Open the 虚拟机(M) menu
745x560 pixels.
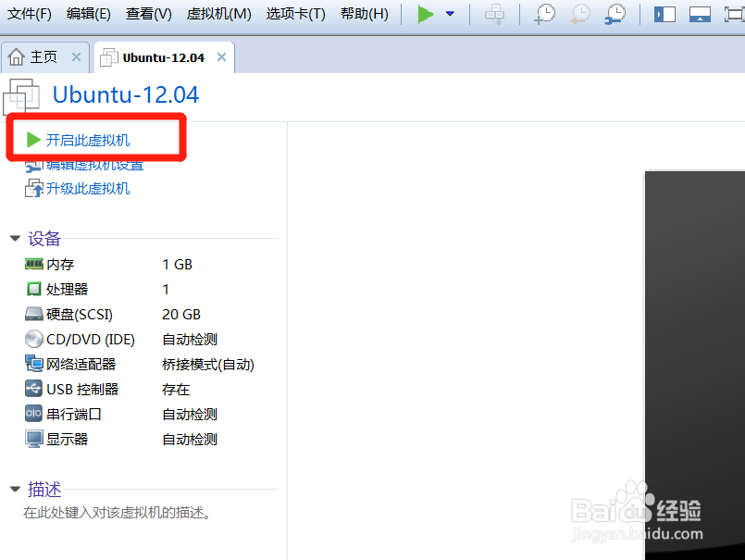point(219,14)
